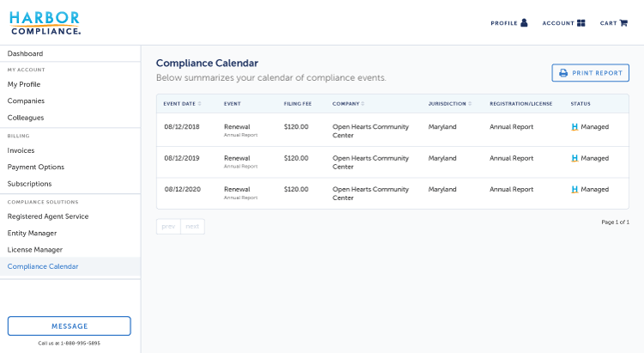Image resolution: width=644 pixels, height=353 pixels.
Task: Click the Message button
Action: (x=69, y=326)
